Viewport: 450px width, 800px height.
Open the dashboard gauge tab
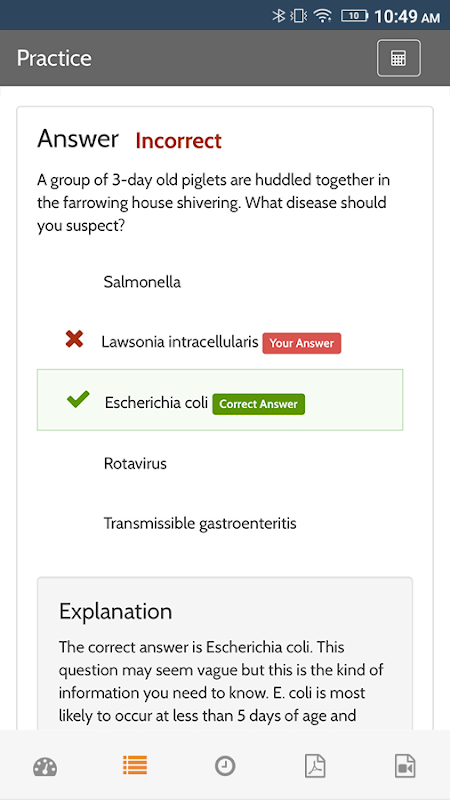(x=45, y=767)
